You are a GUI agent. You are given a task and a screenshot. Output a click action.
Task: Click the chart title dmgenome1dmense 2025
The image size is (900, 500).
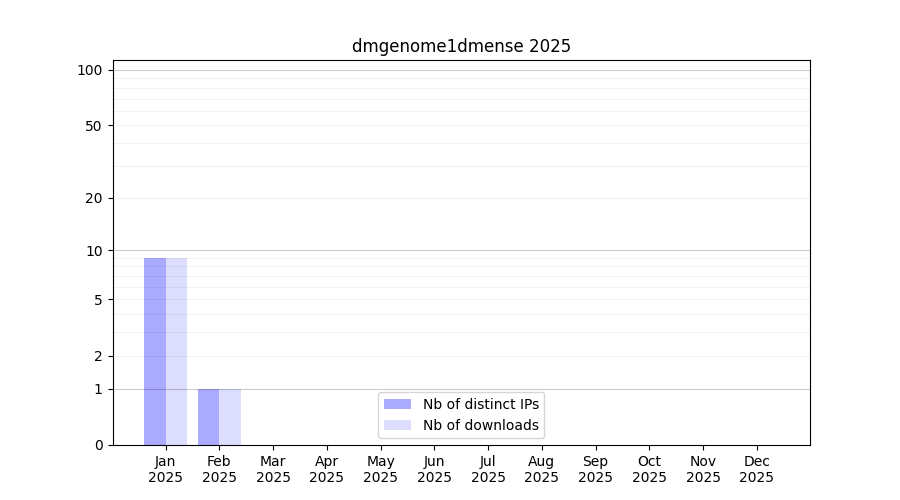pos(461,46)
